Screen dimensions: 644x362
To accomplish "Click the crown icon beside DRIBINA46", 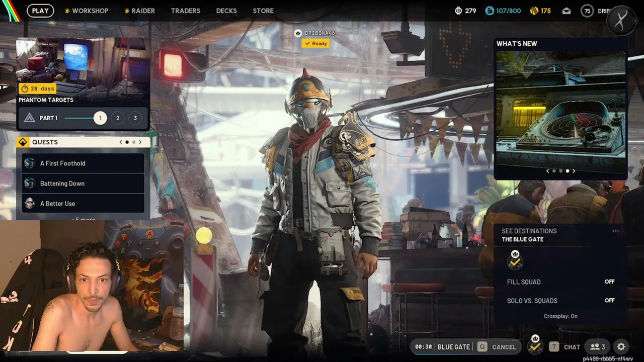I will click(x=298, y=33).
